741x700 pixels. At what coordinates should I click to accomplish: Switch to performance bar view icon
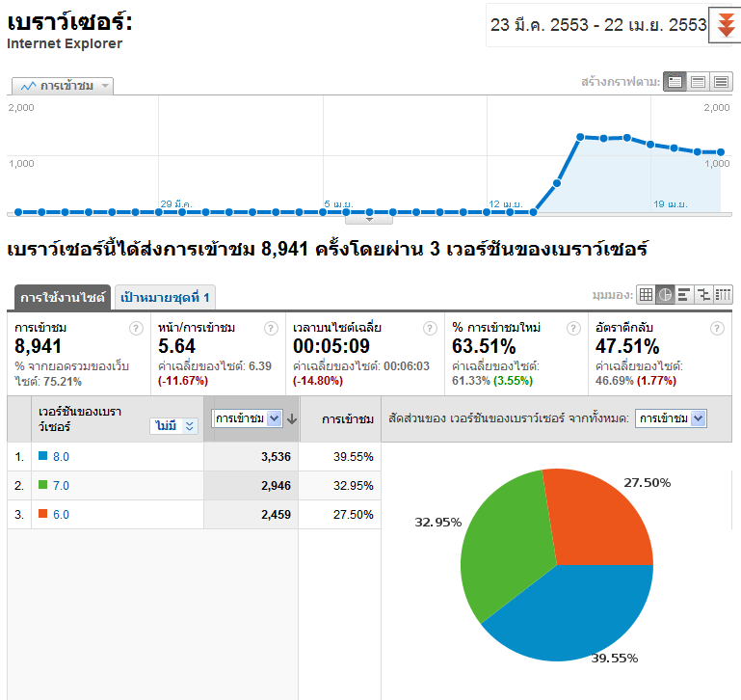coord(684,295)
